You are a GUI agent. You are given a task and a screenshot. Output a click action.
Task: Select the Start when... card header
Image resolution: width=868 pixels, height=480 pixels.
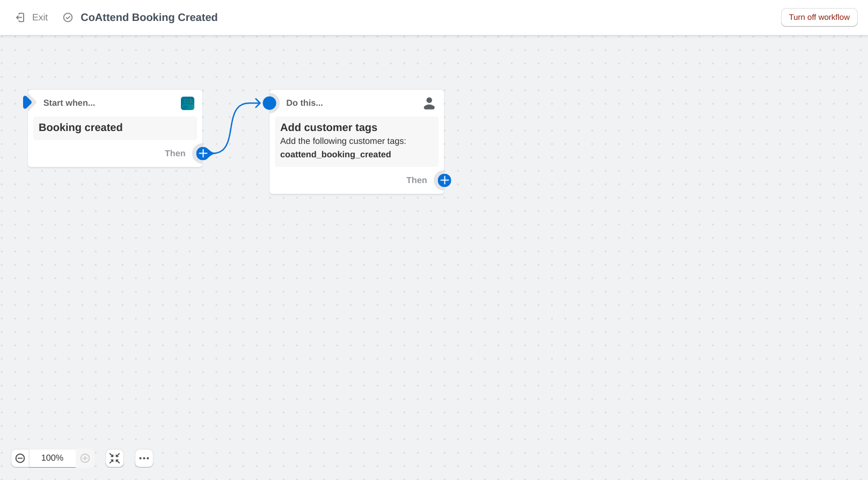click(69, 103)
